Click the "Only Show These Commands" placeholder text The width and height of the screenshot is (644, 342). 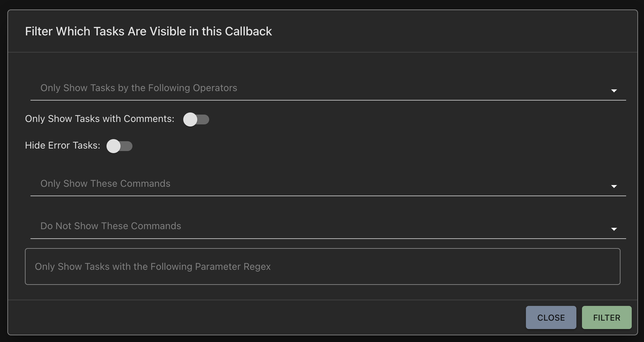coord(105,184)
